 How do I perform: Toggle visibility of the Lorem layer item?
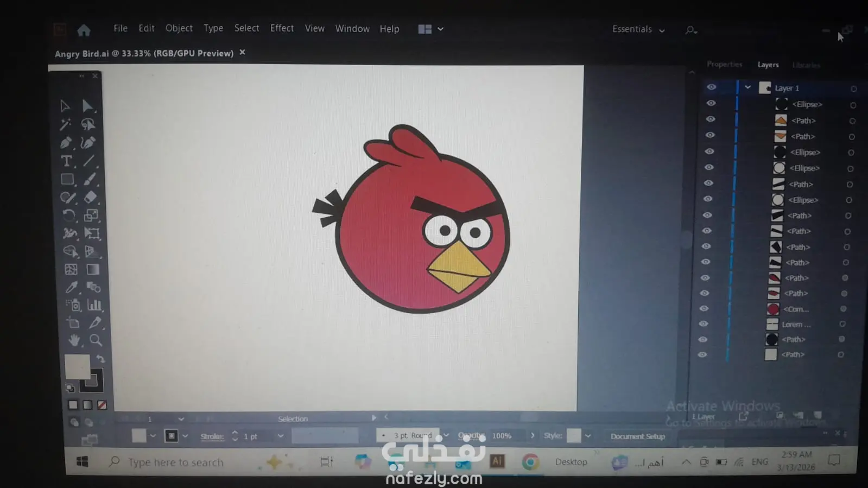click(x=703, y=324)
